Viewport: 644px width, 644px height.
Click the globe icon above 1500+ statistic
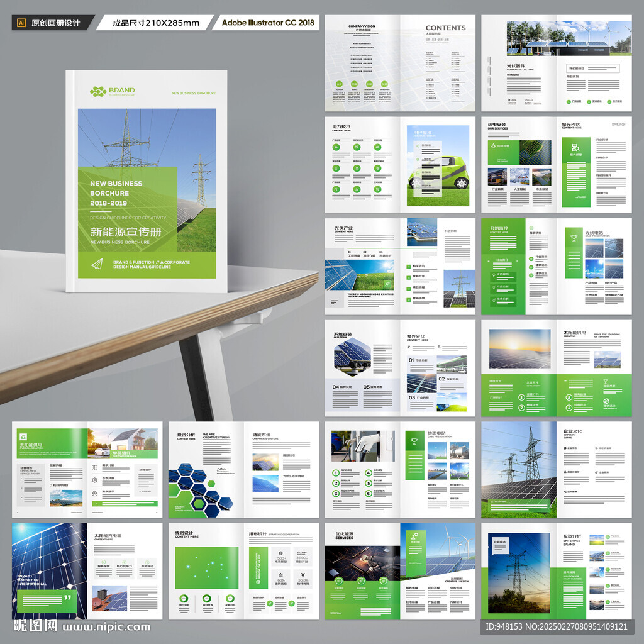point(280,553)
